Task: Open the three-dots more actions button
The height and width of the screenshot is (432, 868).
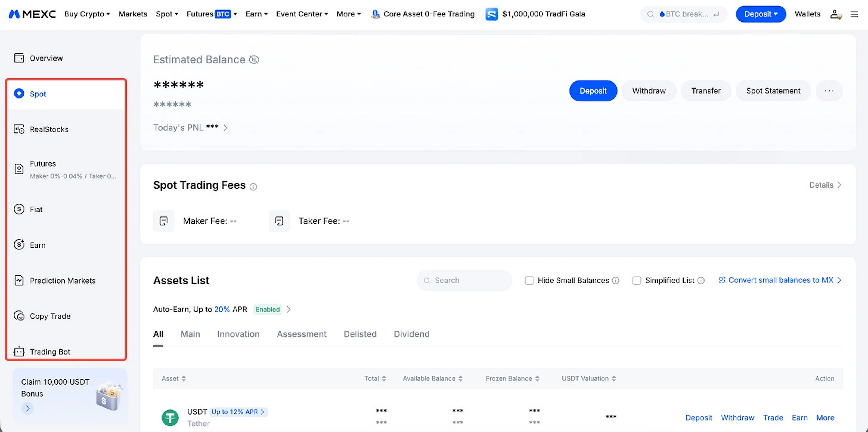Action: (x=829, y=91)
